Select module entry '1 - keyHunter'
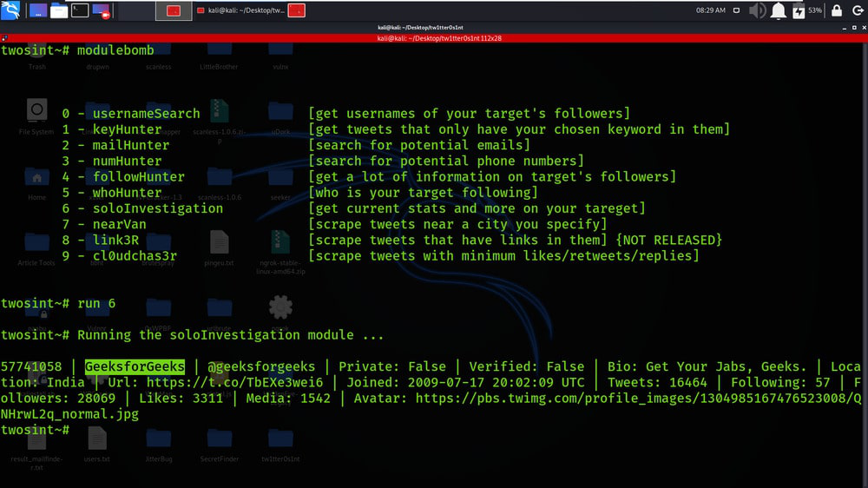 tap(112, 129)
